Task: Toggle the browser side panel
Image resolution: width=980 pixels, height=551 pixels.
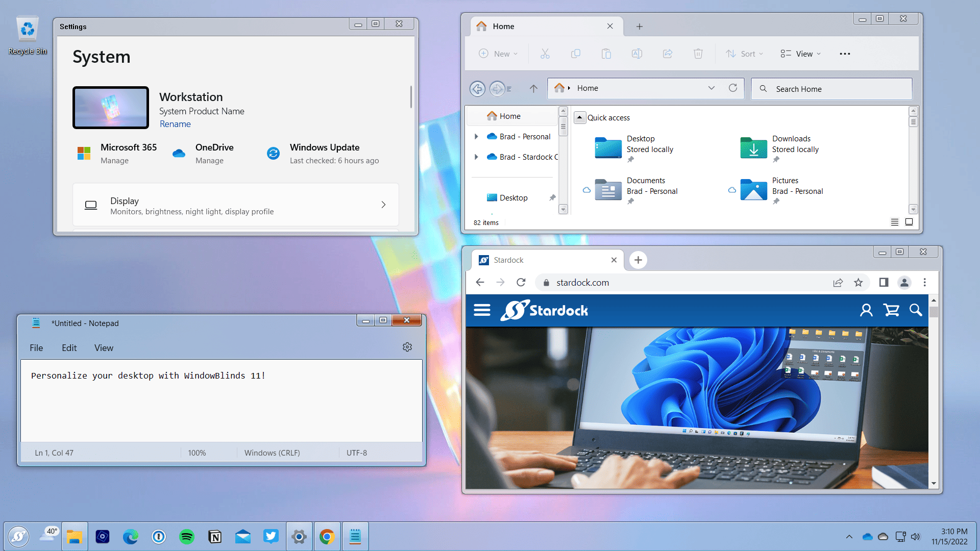Action: 884,282
